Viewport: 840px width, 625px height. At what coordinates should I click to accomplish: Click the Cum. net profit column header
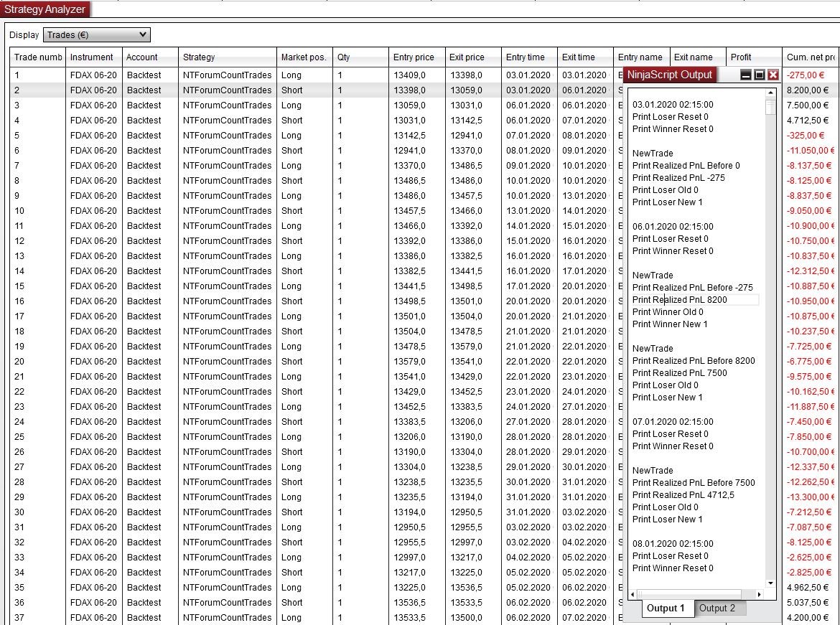[x=811, y=57]
